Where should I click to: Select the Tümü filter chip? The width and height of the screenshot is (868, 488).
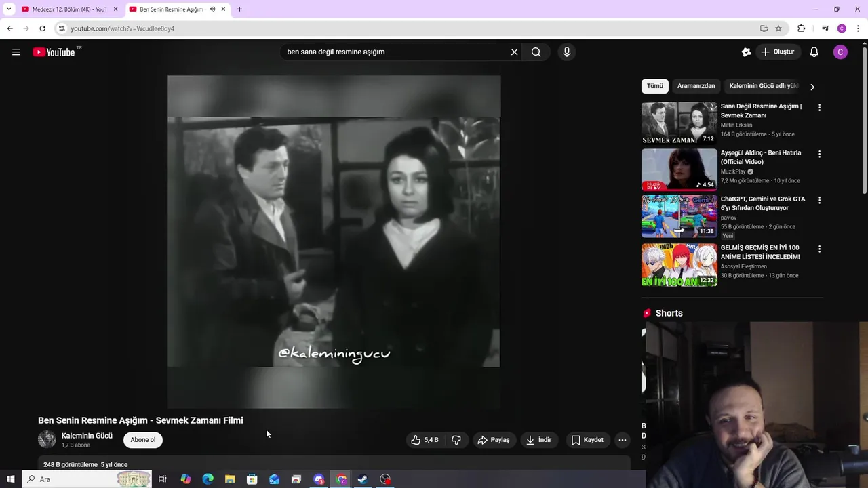tap(655, 86)
